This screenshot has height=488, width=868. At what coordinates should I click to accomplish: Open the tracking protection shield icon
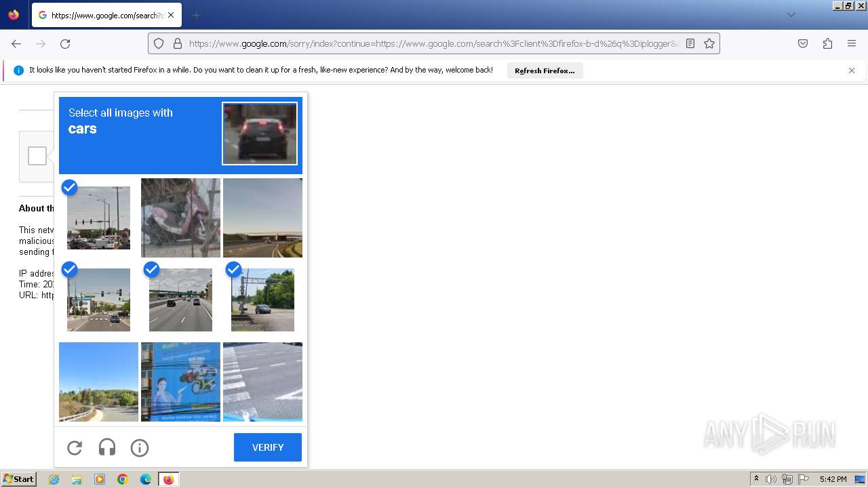(159, 43)
